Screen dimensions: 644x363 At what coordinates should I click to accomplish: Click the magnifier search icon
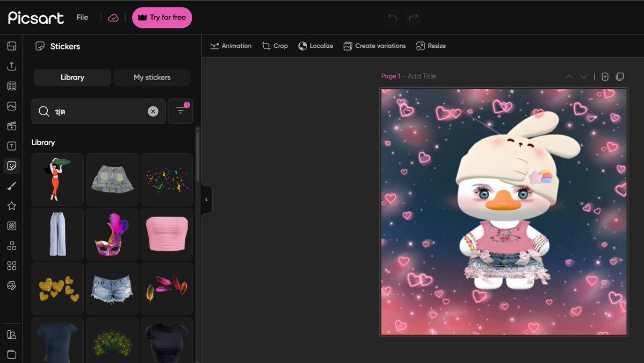point(44,111)
